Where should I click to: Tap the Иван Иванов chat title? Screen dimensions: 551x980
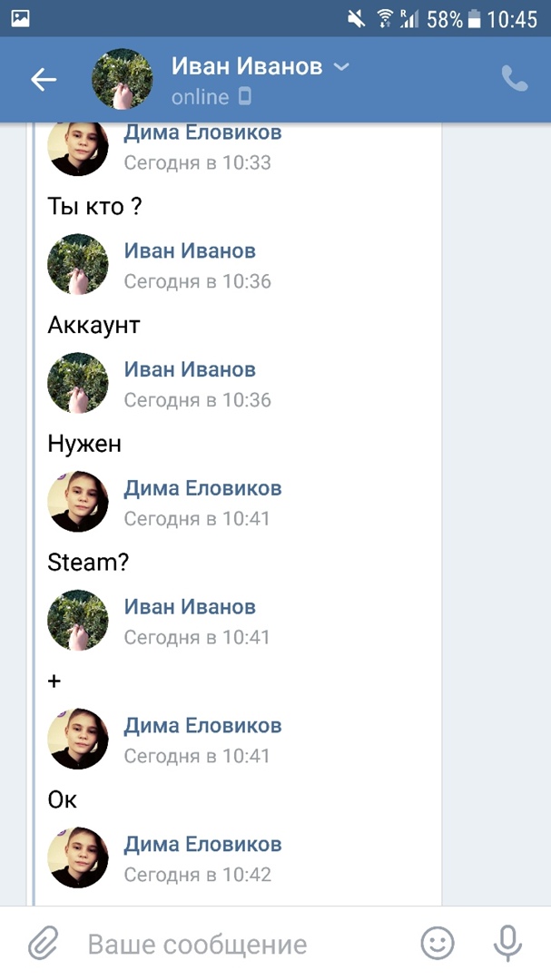click(246, 65)
